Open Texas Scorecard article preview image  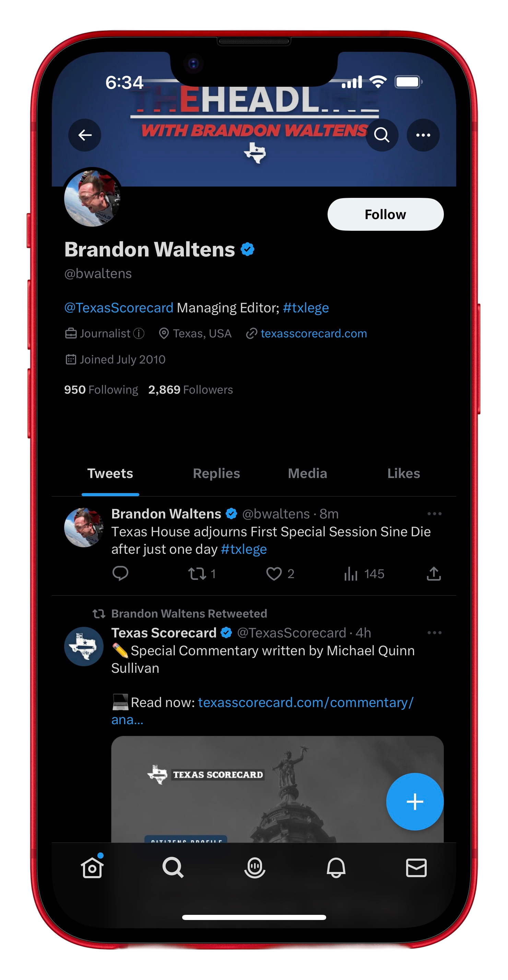point(277,789)
